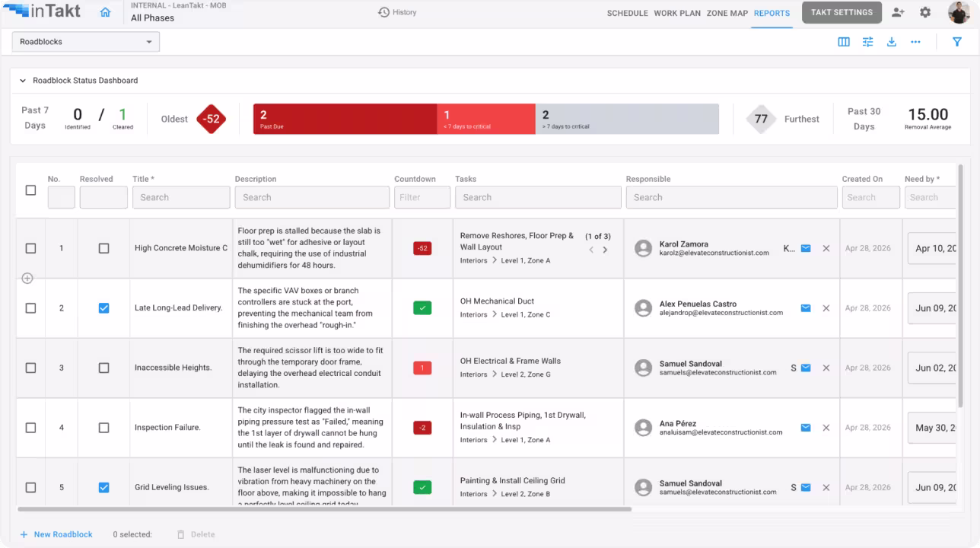The height and width of the screenshot is (548, 980).
Task: Click the Countdown filter field
Action: point(422,197)
